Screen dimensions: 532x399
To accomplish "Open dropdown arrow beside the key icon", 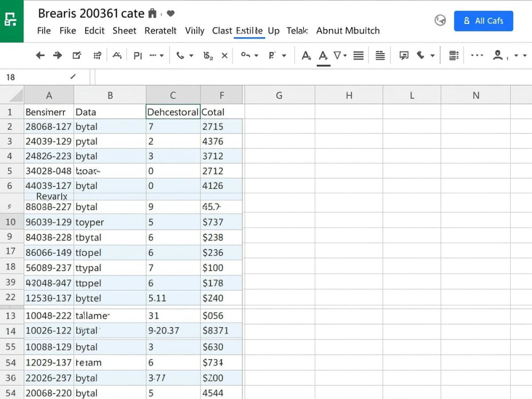I will click(256, 55).
